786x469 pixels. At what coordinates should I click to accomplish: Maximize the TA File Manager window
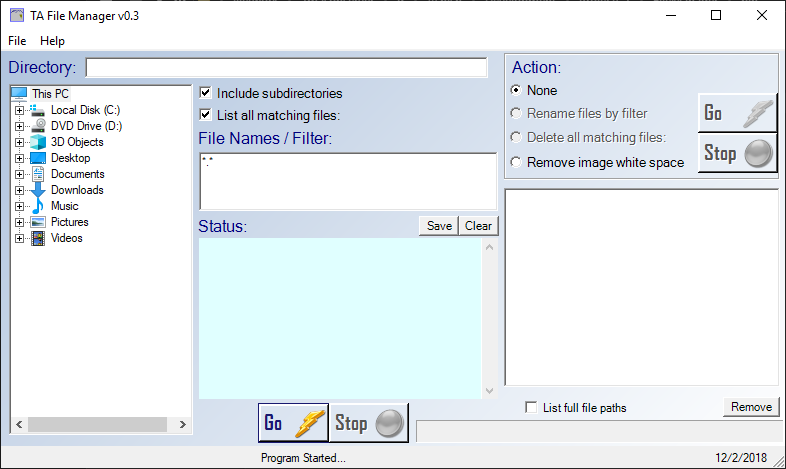[x=716, y=16]
